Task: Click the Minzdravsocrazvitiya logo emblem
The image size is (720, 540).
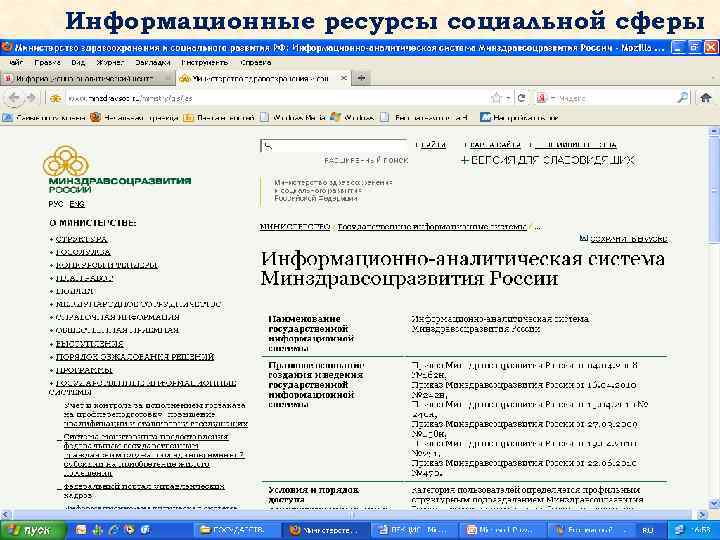Action: pos(66,161)
